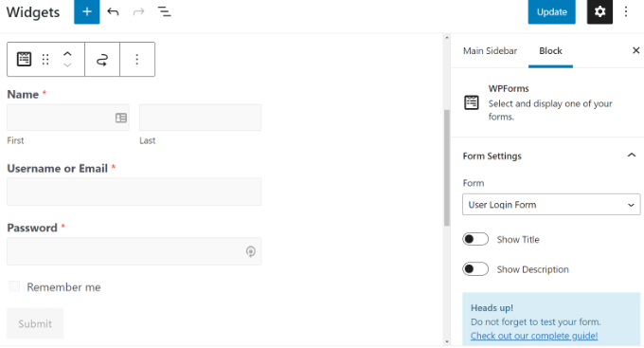This screenshot has width=644, height=348.
Task: Collapse the Form Settings section
Action: click(632, 156)
